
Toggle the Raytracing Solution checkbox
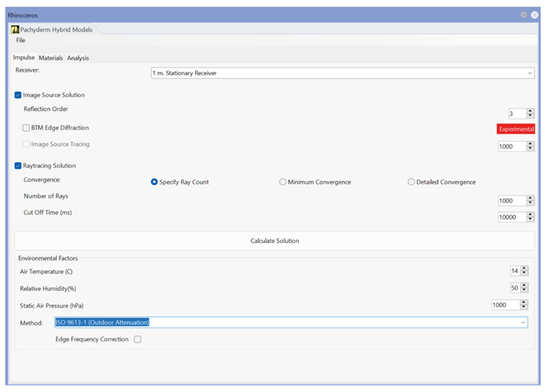point(18,166)
